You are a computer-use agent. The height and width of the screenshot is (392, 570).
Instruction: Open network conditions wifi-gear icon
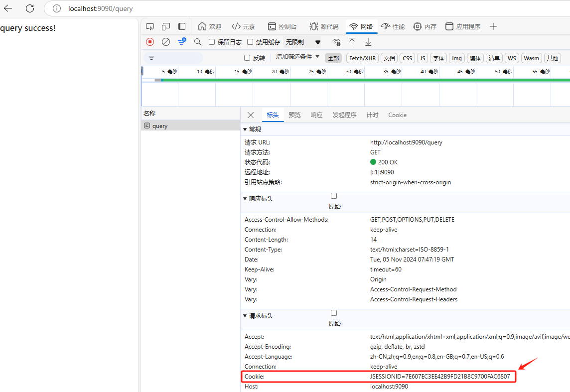pyautogui.click(x=337, y=42)
